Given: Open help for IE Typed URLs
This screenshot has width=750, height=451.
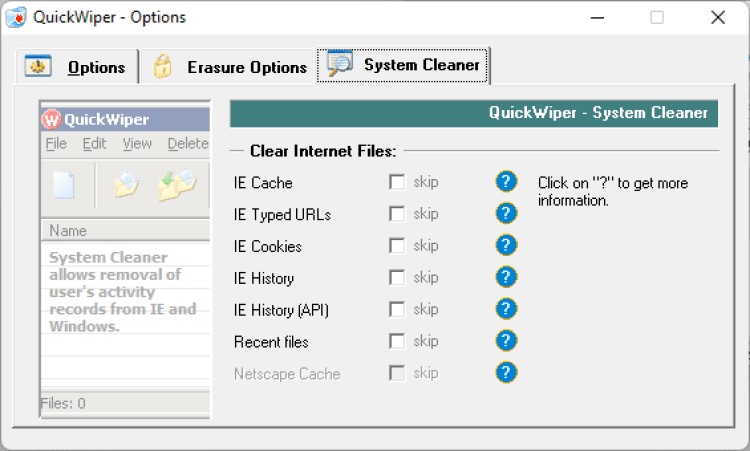Looking at the screenshot, I should click(507, 214).
